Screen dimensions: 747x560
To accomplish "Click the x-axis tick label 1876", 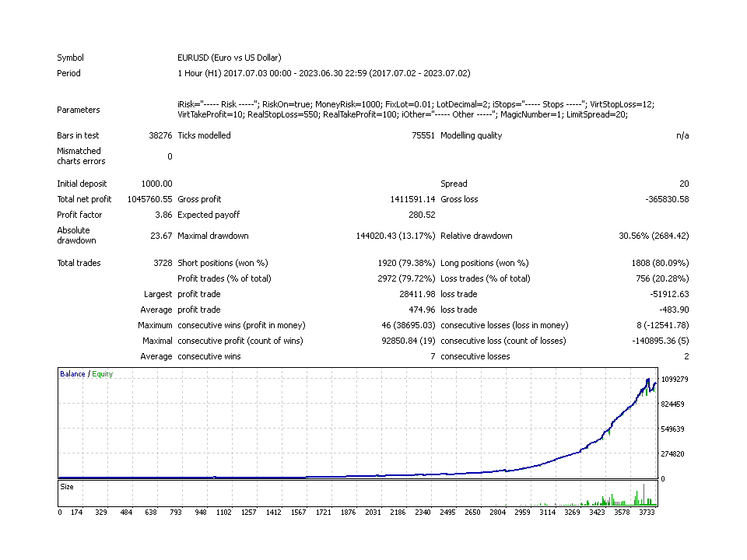I will pyautogui.click(x=349, y=513).
